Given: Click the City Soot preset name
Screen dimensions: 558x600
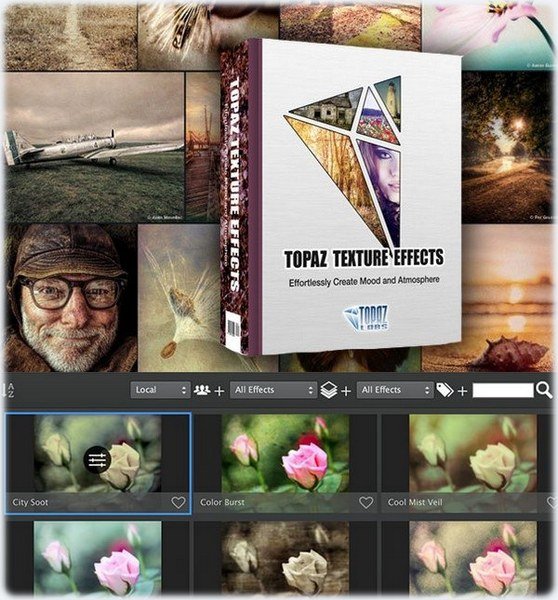Looking at the screenshot, I should click(30, 502).
